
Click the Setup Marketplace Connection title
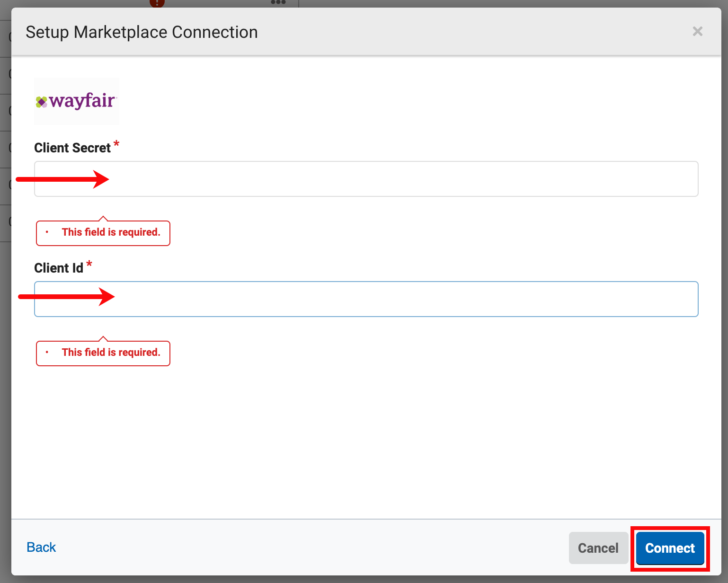(142, 32)
